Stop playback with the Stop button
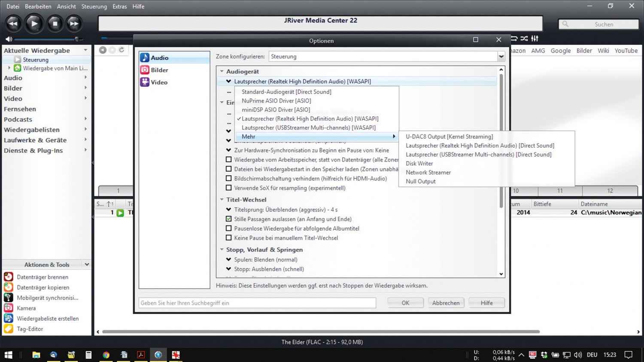 tap(55, 24)
